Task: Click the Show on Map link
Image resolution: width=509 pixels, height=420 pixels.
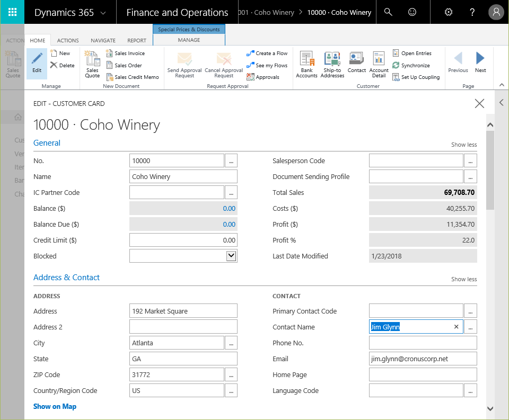Action: [55, 406]
